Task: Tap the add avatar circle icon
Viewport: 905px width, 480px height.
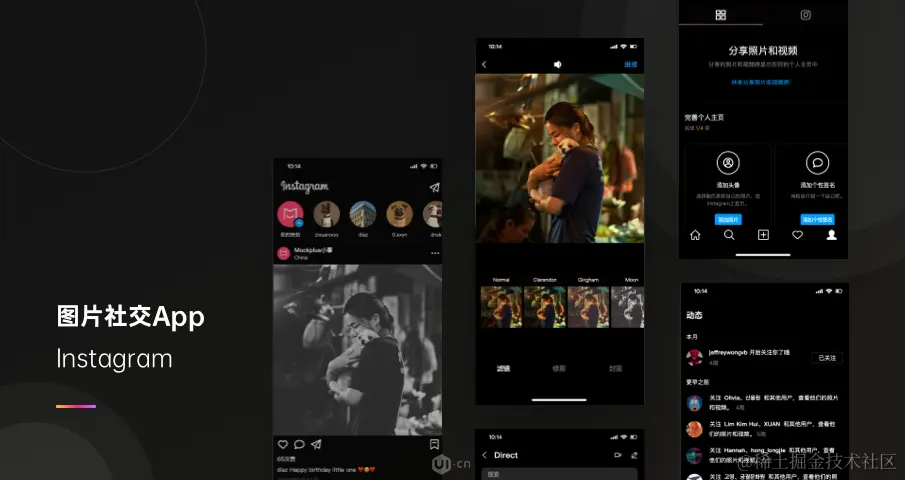Action: pyautogui.click(x=728, y=163)
